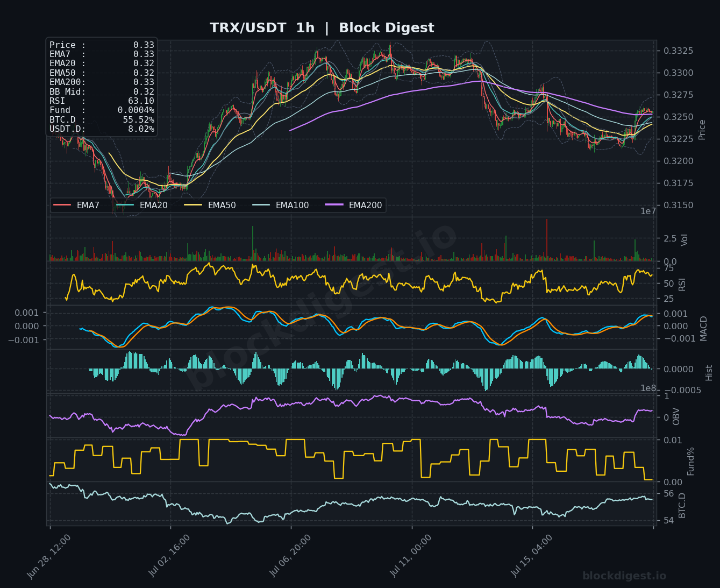Click the Vol axis title

pos(684,240)
